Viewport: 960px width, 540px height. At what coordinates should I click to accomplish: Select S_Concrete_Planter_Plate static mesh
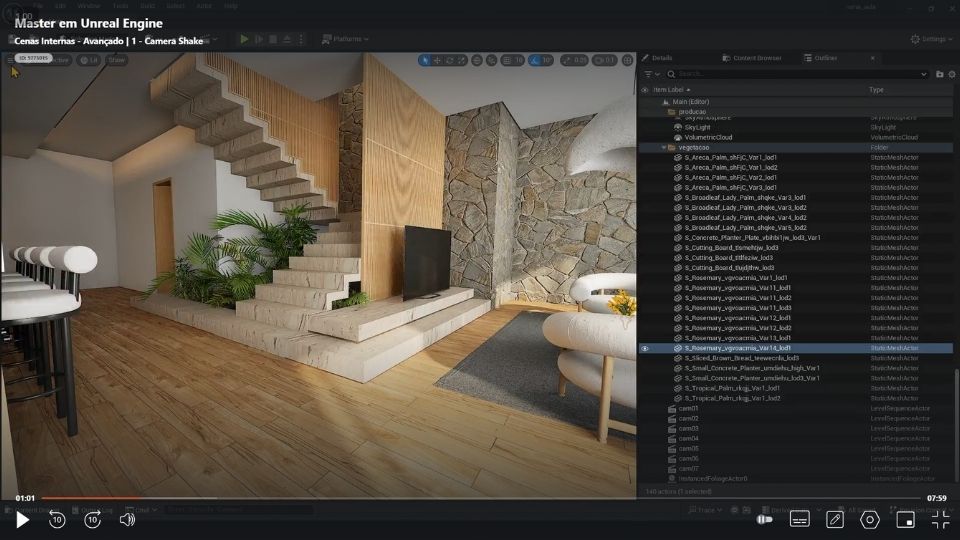tap(796, 238)
